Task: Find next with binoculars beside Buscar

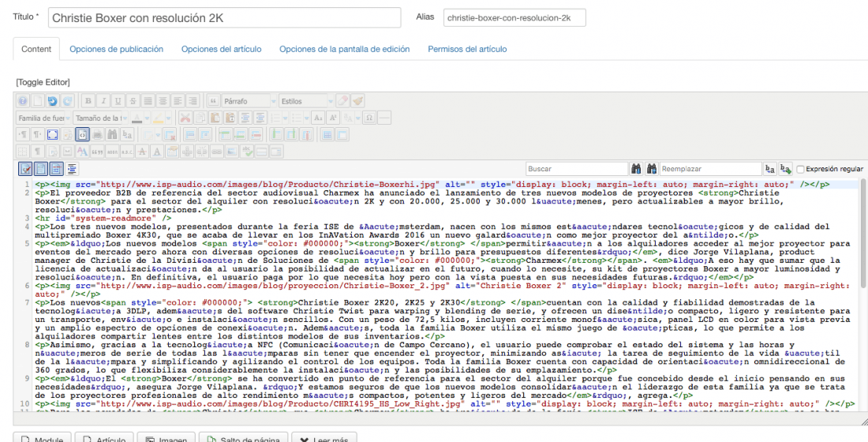Action: point(636,168)
